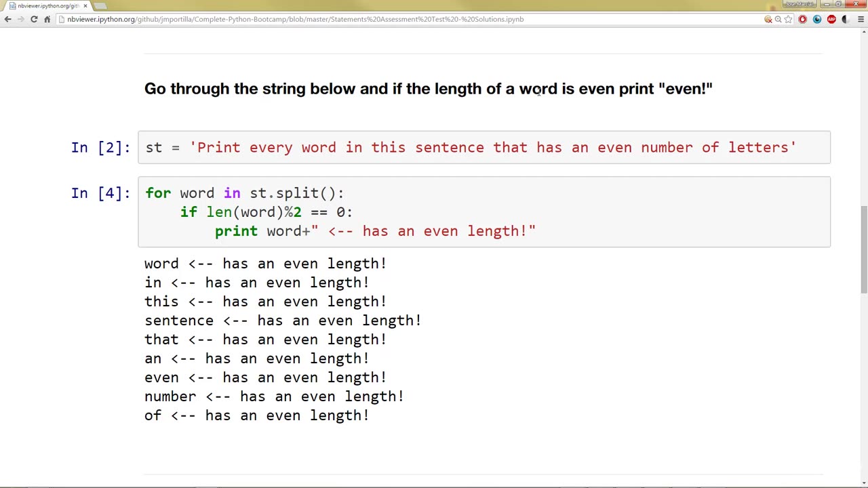
Task: Click the scrollbar up arrow
Action: coord(864,33)
